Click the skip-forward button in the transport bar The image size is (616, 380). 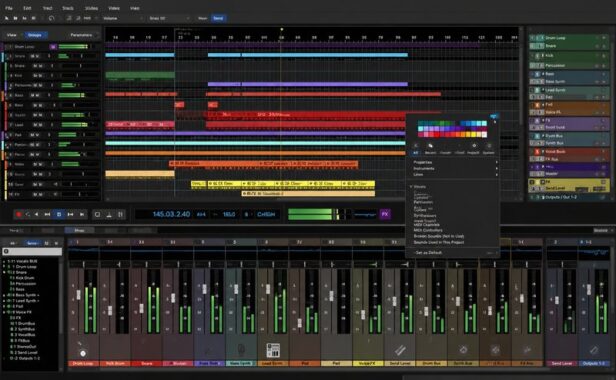point(71,214)
